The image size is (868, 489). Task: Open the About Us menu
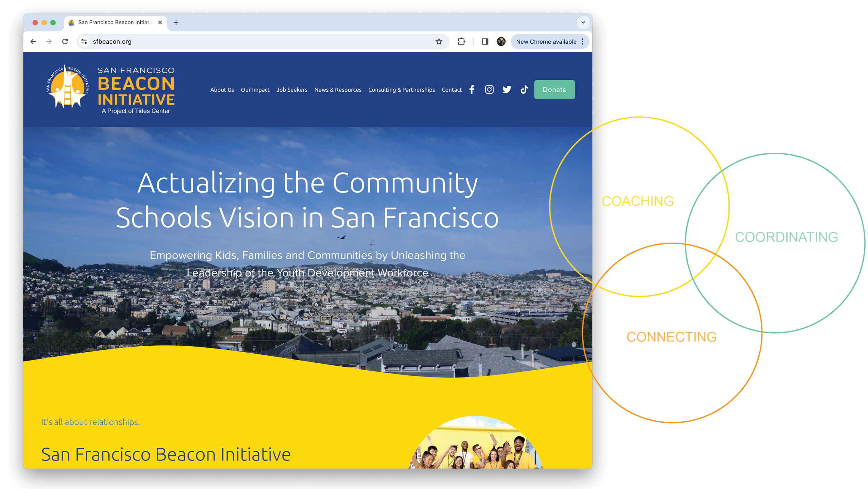tap(222, 90)
